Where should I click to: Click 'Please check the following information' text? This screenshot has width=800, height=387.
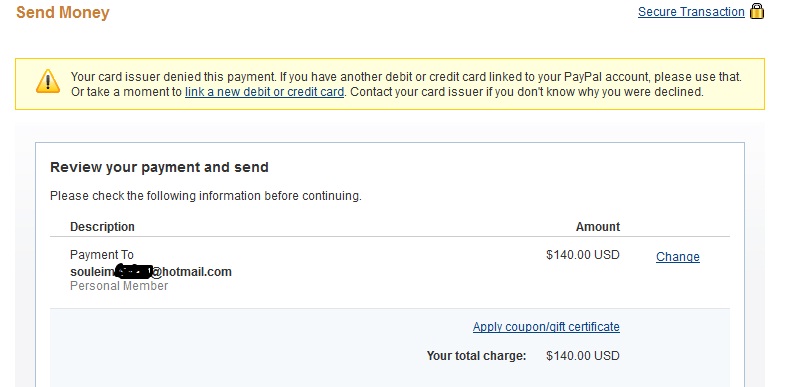(206, 196)
